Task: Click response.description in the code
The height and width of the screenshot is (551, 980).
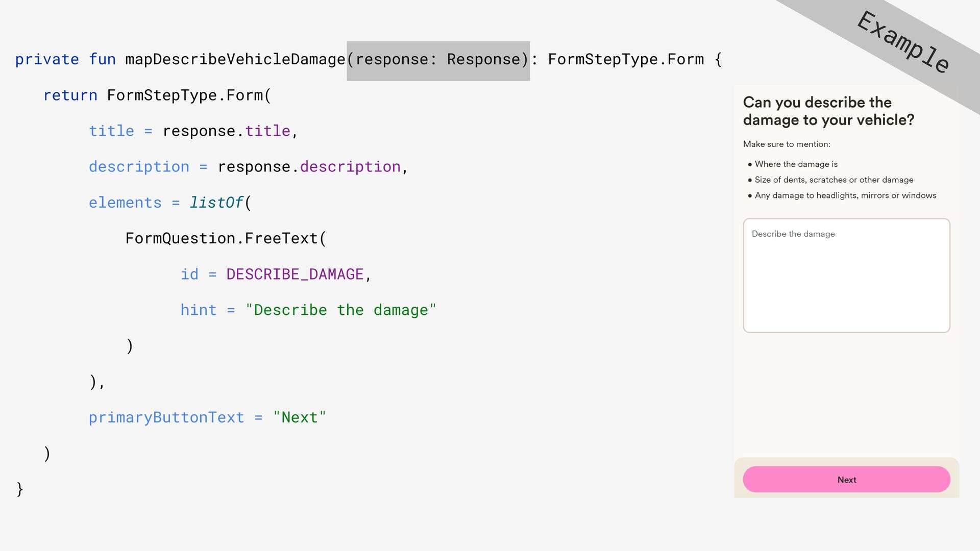Action: coord(309,167)
